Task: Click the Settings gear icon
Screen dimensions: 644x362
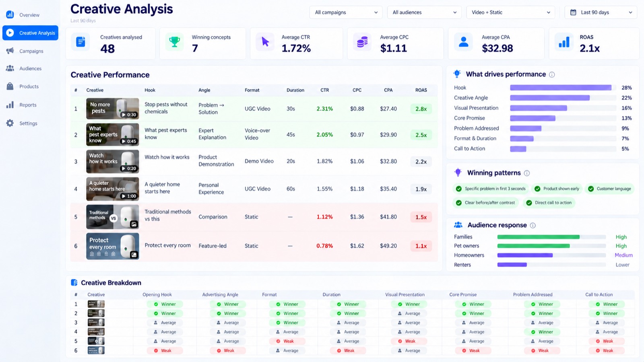Action: (10, 123)
